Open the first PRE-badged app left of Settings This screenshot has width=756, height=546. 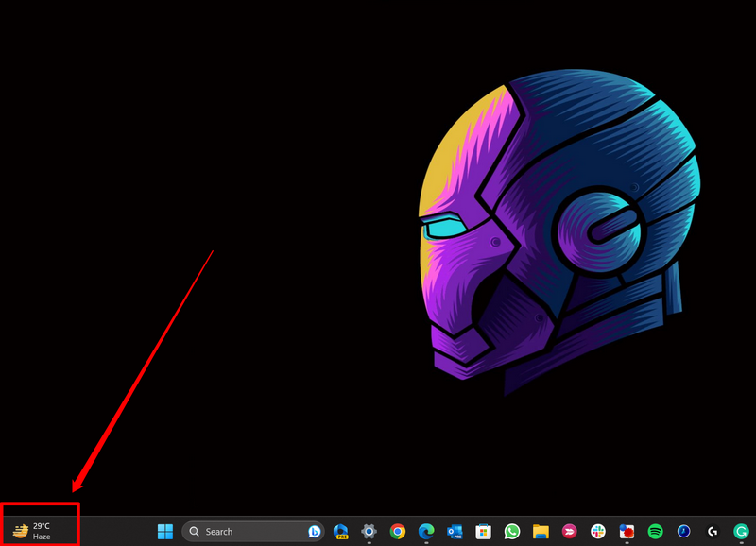[341, 532]
